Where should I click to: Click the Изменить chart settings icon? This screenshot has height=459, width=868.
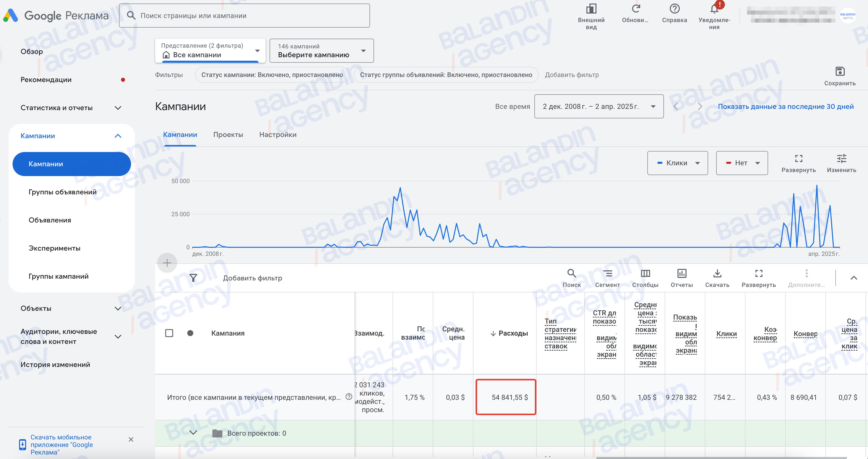(x=841, y=158)
